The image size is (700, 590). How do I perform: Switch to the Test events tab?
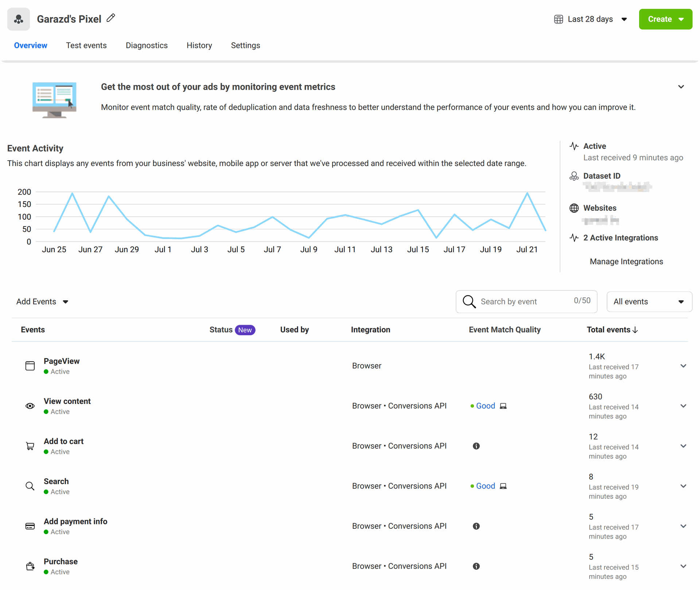pos(86,45)
